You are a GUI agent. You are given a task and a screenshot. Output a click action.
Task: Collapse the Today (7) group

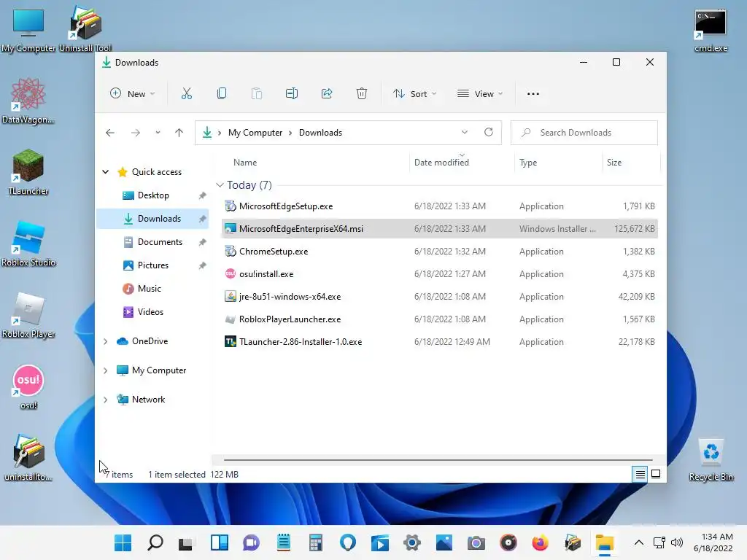coord(220,184)
